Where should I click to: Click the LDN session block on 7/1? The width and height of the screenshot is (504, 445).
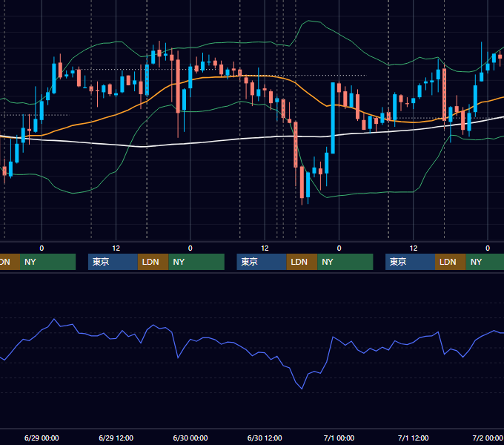tap(451, 262)
